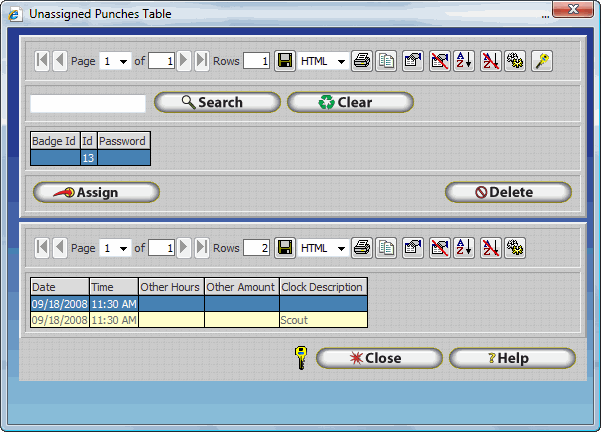This screenshot has height=432, width=601.
Task: Click the yellow key icon beside Close
Action: (x=300, y=358)
